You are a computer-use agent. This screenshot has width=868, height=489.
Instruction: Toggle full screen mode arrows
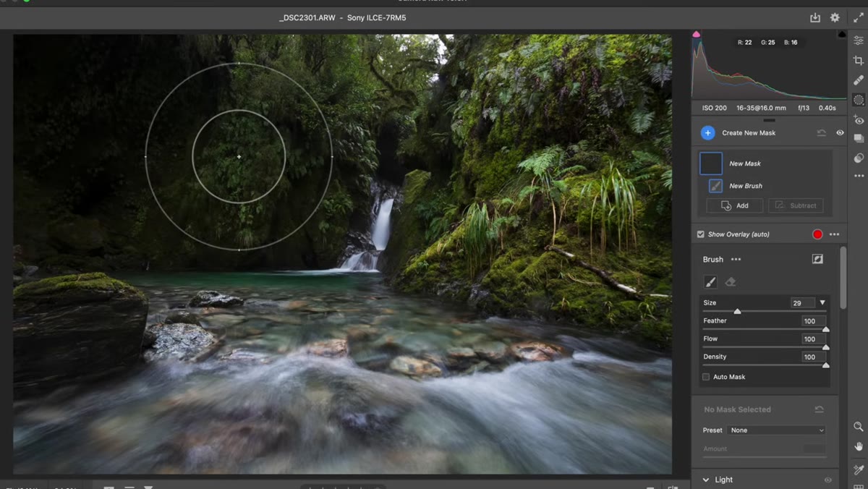click(859, 17)
